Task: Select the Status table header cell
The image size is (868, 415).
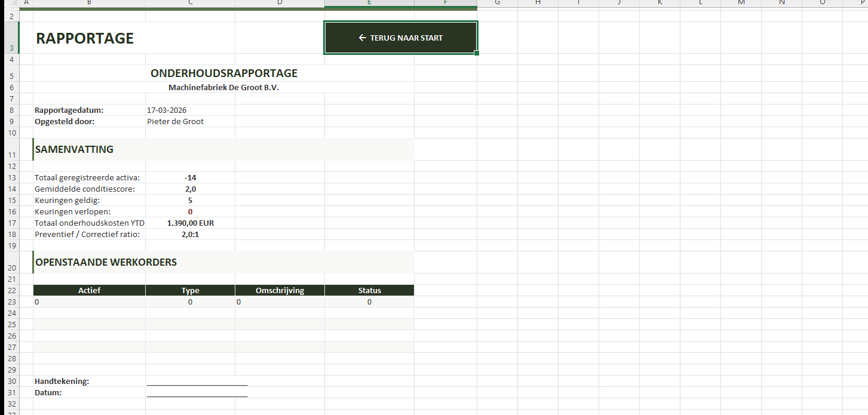Action: (369, 290)
